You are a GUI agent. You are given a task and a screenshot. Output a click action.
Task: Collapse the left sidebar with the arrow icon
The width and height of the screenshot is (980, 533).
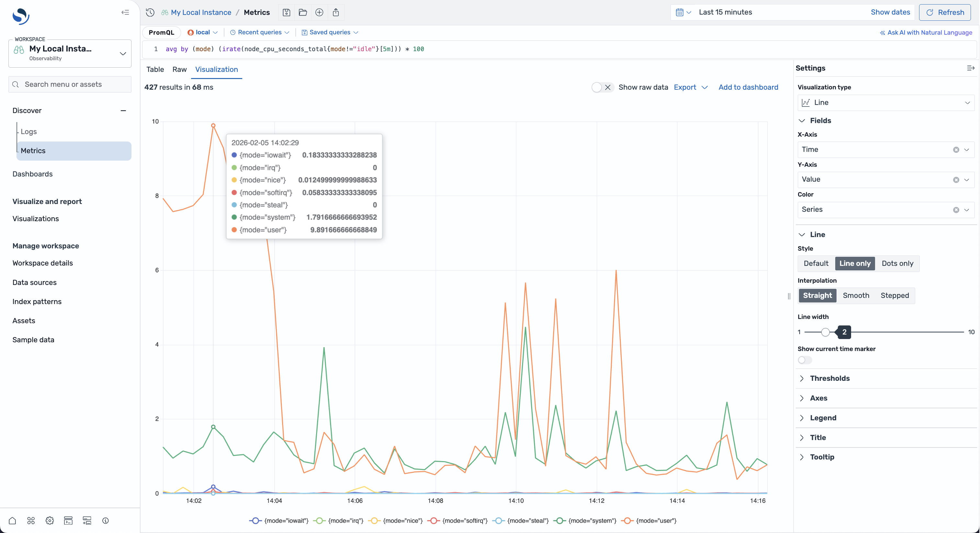[125, 13]
